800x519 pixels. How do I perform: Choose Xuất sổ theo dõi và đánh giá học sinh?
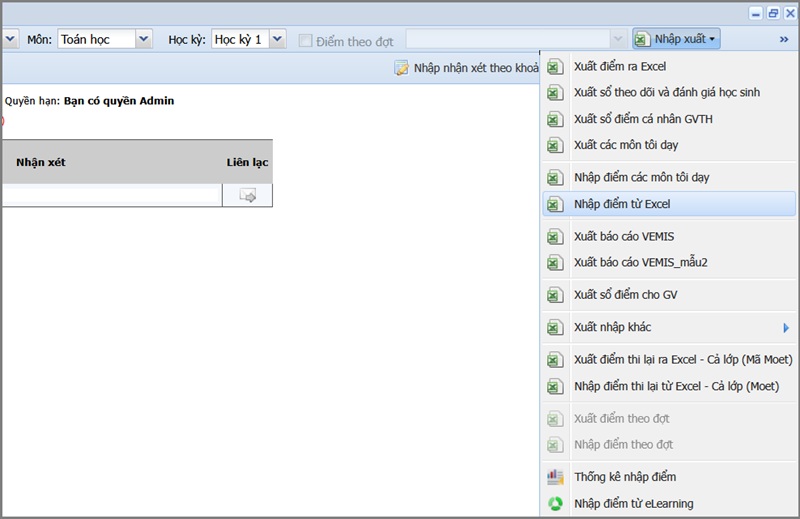pos(668,92)
